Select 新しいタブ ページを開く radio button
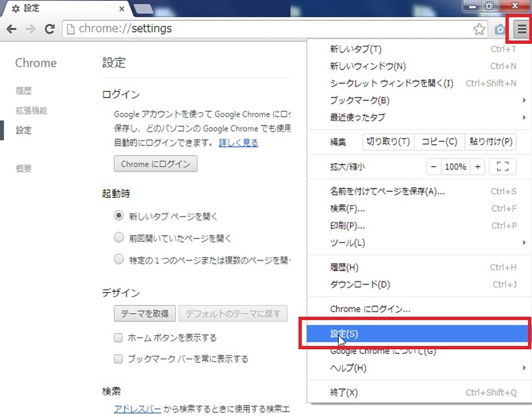This screenshot has height=417, width=532. 119,216
